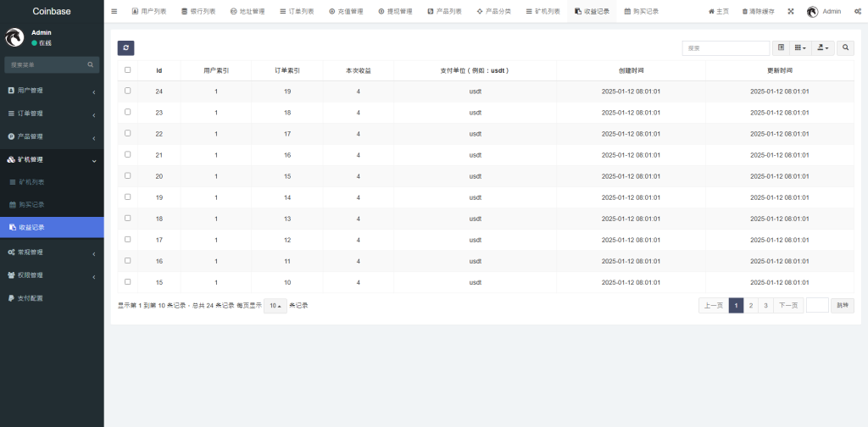Switch to the 购买记录 tab
The height and width of the screenshot is (427, 868).
coord(641,12)
